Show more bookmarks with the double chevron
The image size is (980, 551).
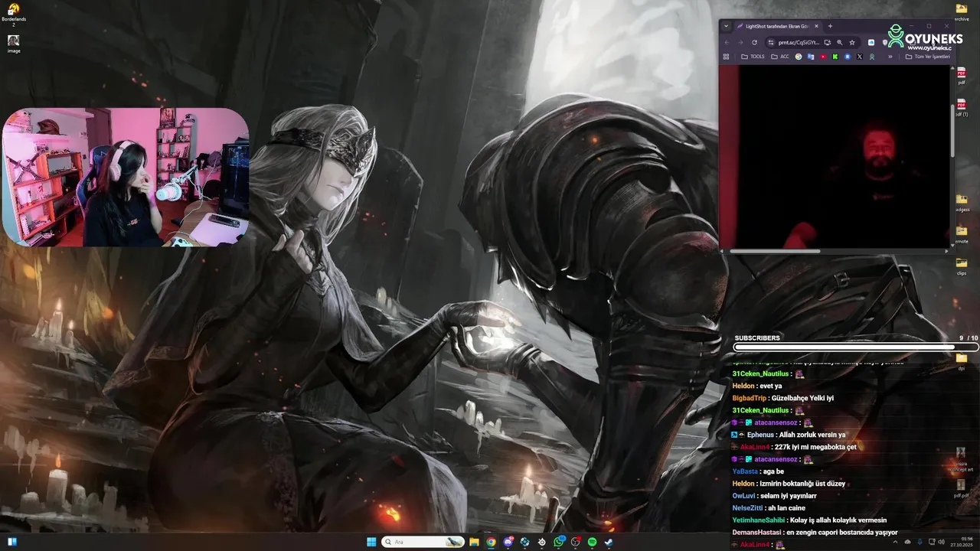pos(890,57)
